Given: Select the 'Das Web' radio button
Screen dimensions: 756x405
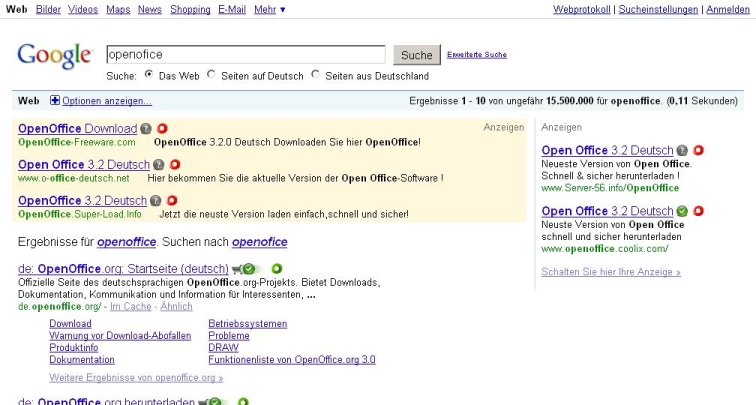Looking at the screenshot, I should pyautogui.click(x=149, y=75).
